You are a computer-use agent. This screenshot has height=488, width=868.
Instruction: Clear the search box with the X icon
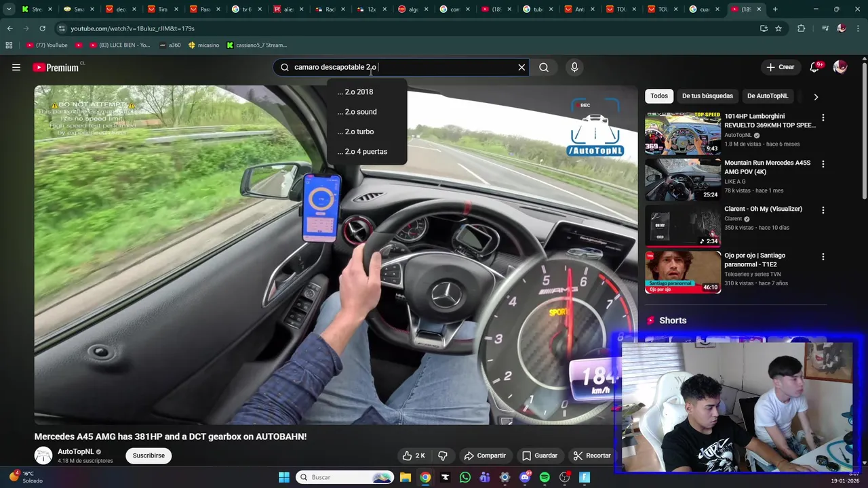[521, 67]
